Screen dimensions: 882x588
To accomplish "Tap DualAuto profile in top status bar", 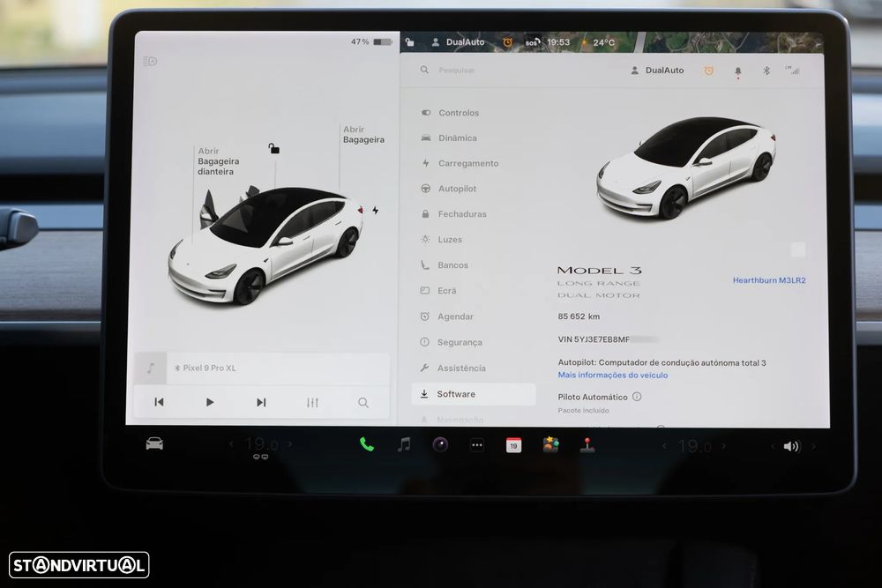I will [458, 42].
